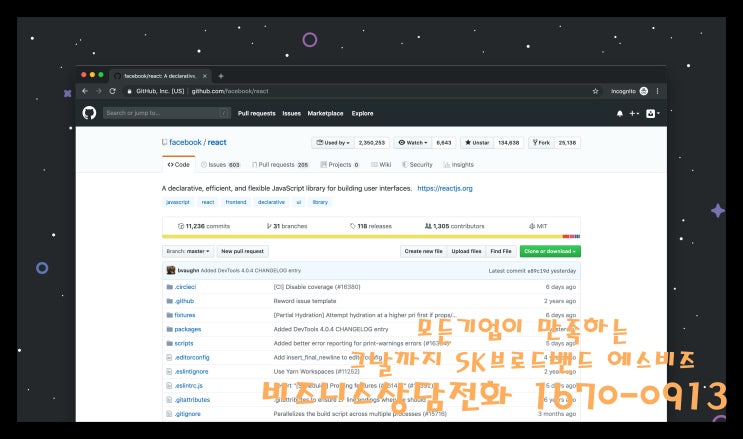Image resolution: width=743 pixels, height=439 pixels.
Task: Open Marketplace in top navigation
Action: pos(325,113)
